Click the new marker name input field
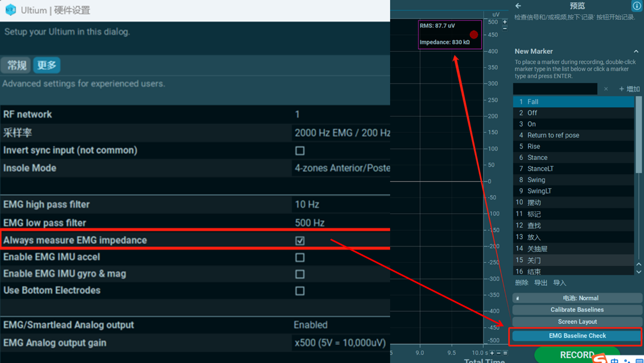The height and width of the screenshot is (363, 644). tap(555, 89)
